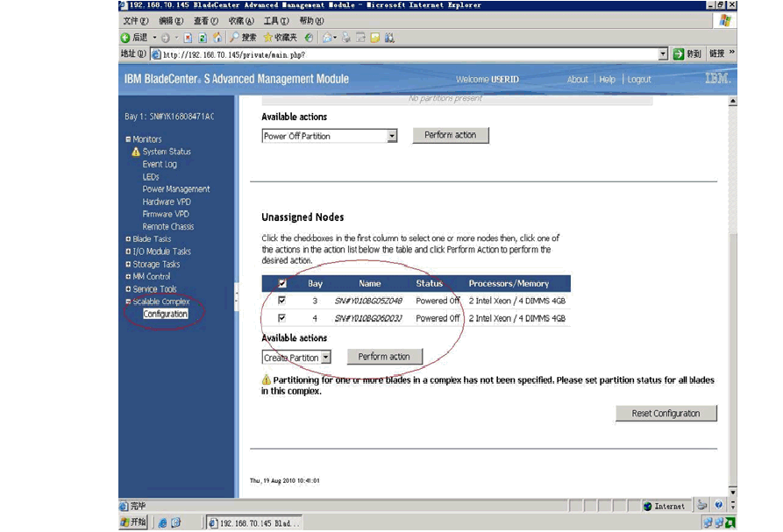Click the Edit page toolbar icon

(x=360, y=38)
